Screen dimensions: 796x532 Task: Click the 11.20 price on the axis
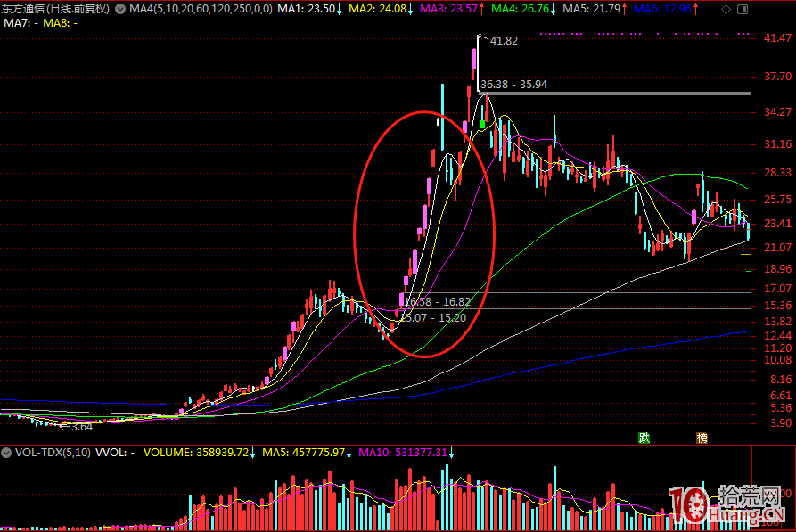tap(777, 348)
